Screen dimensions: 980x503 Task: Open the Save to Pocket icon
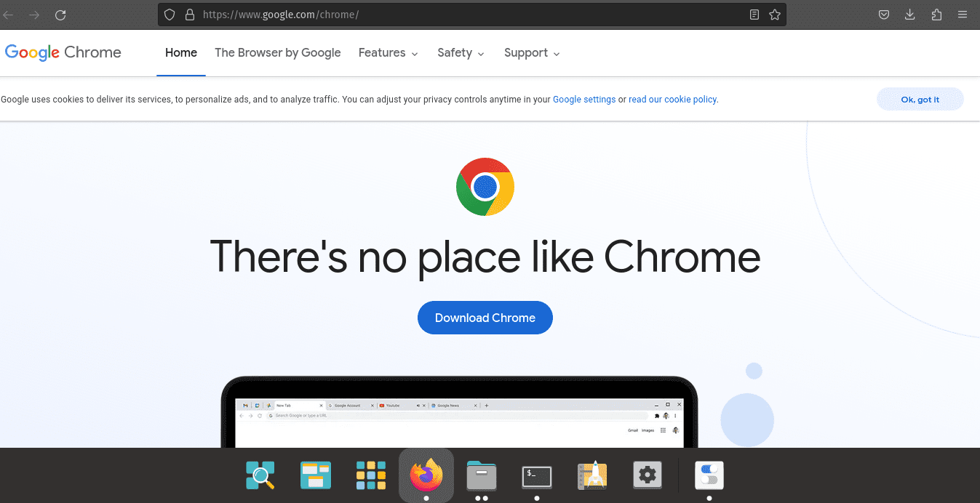(884, 15)
